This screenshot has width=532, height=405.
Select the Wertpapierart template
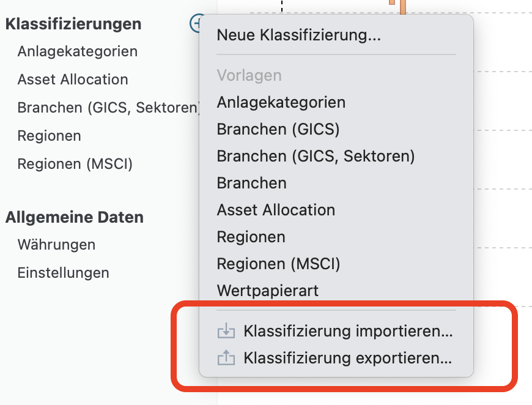pos(267,291)
